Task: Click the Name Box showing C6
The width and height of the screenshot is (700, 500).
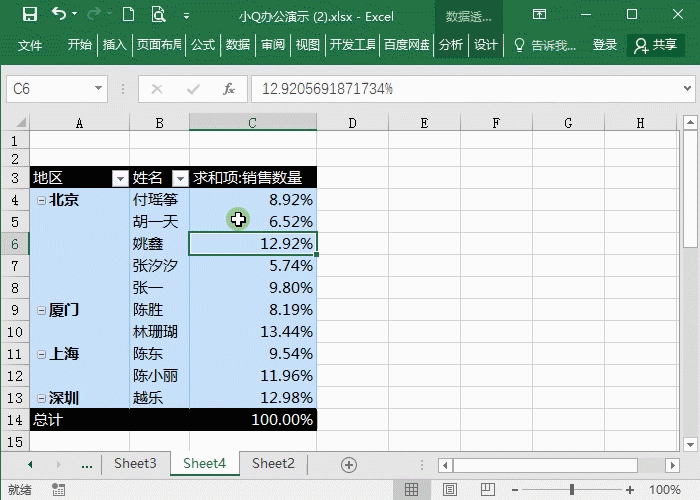Action: coord(51,89)
